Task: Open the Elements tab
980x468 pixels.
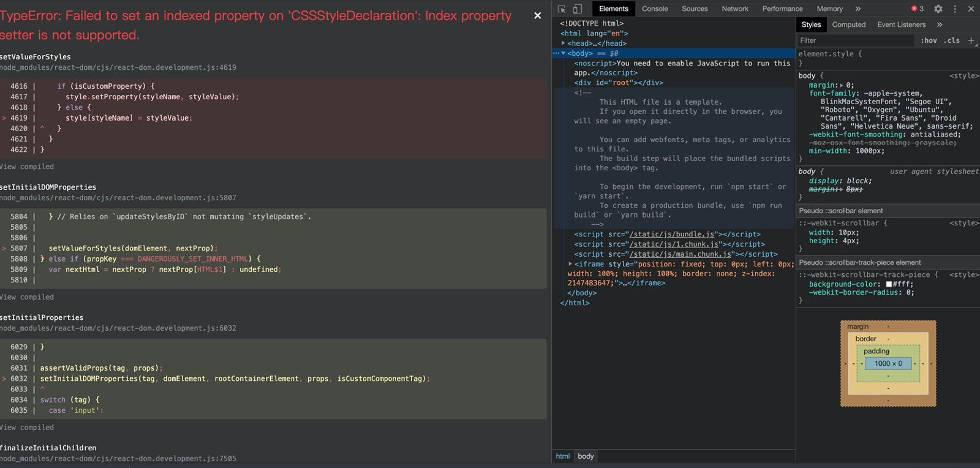Action: tap(613, 9)
